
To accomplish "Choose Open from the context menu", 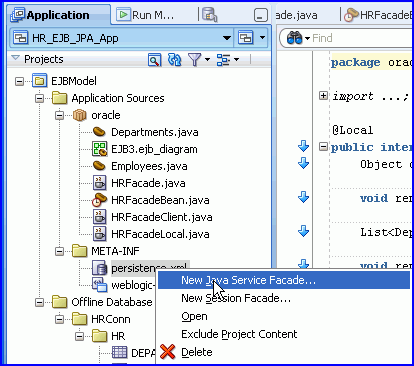I will click(x=283, y=316).
